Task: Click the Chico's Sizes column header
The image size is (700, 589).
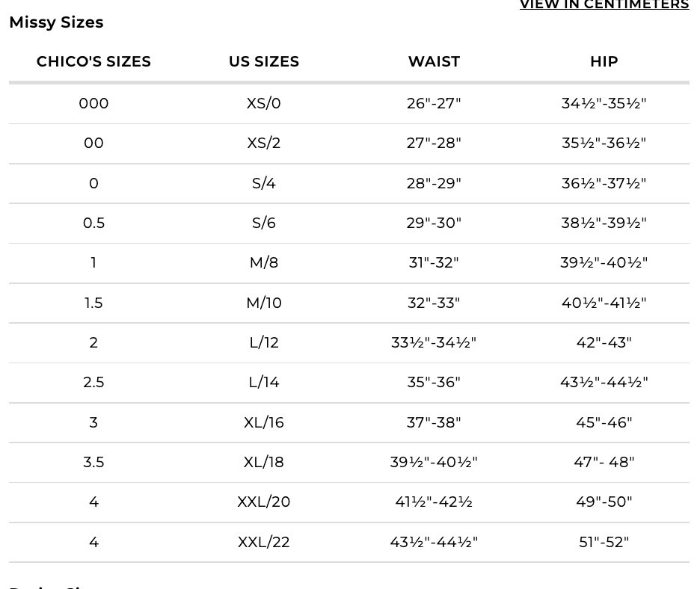Action: (x=93, y=62)
